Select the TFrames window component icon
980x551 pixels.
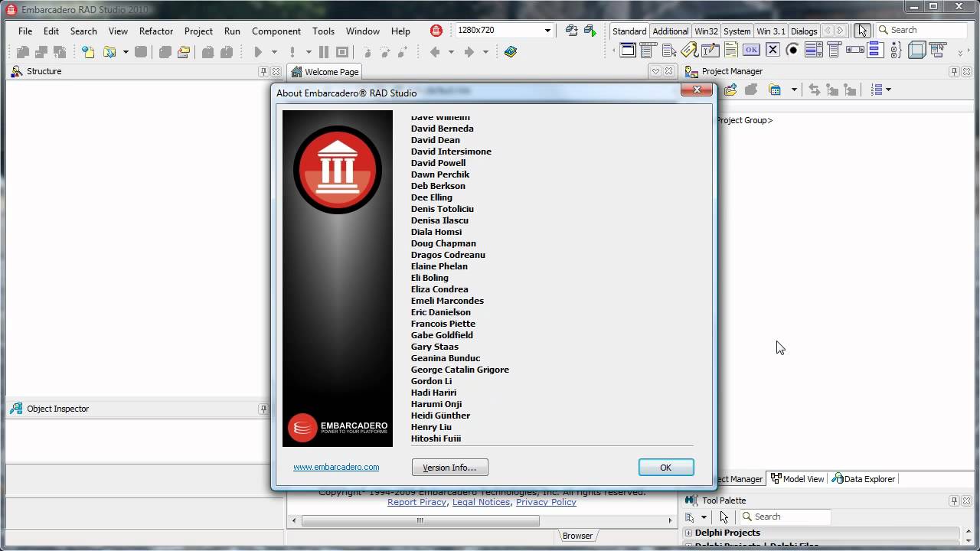[628, 51]
